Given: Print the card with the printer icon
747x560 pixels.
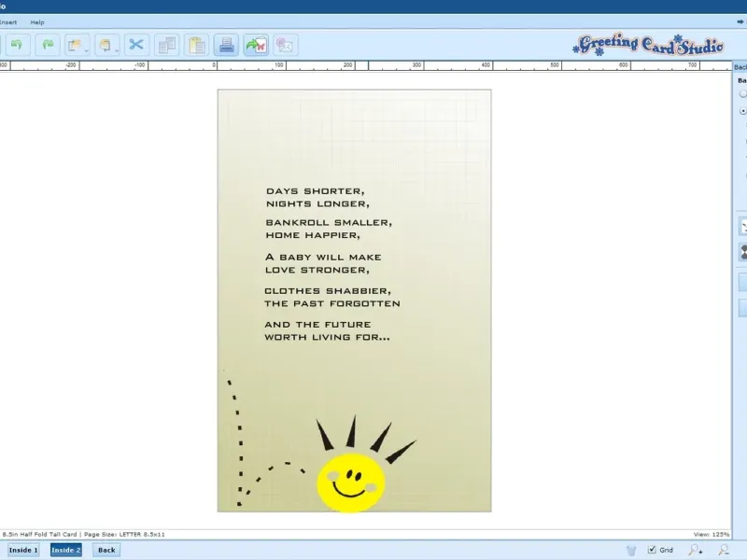Looking at the screenshot, I should point(226,45).
